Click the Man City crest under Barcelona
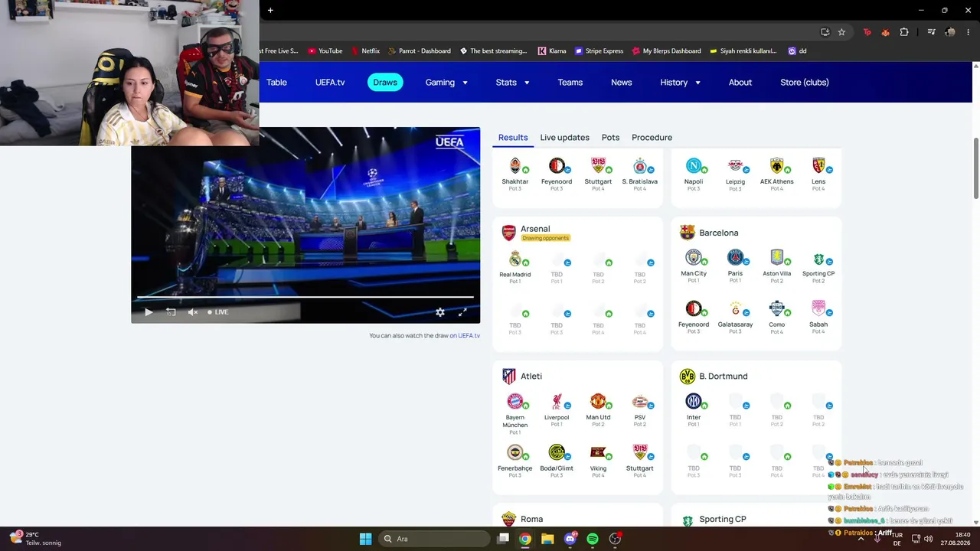980x551 pixels. tap(694, 257)
